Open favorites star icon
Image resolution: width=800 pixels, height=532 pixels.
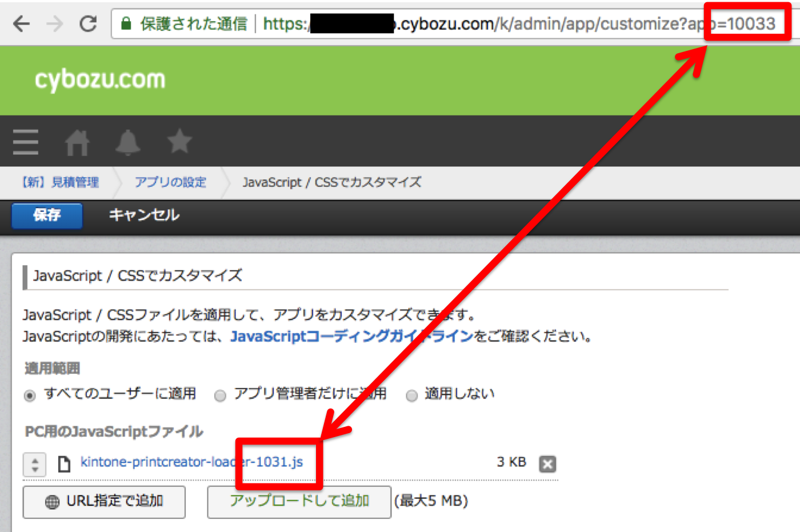click(x=179, y=141)
